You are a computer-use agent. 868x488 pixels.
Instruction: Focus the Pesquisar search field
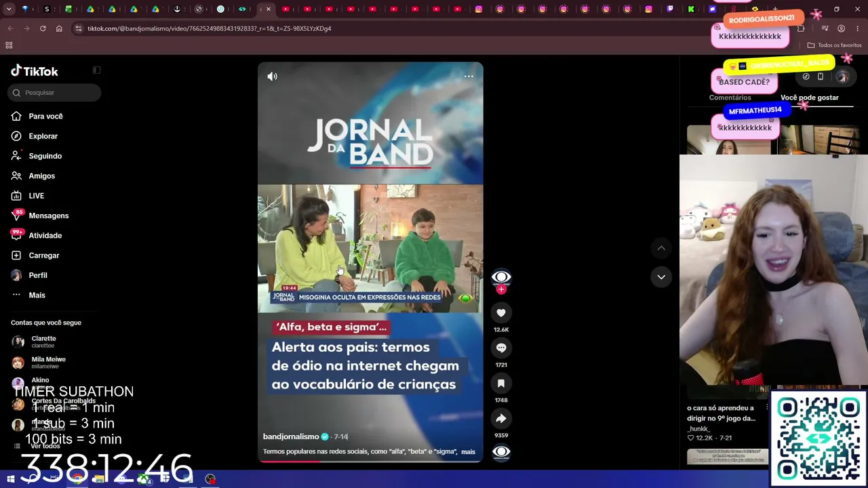pyautogui.click(x=54, y=93)
